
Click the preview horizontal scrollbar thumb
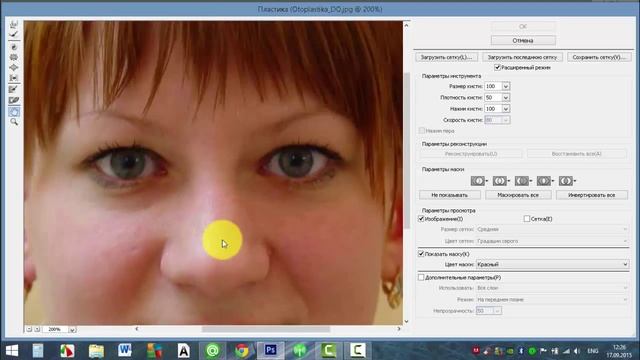coord(265,329)
